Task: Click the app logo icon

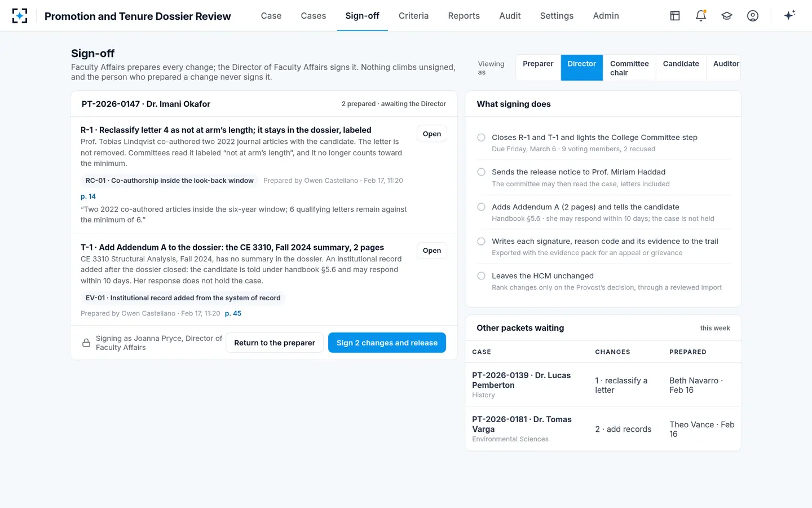Action: tap(20, 16)
